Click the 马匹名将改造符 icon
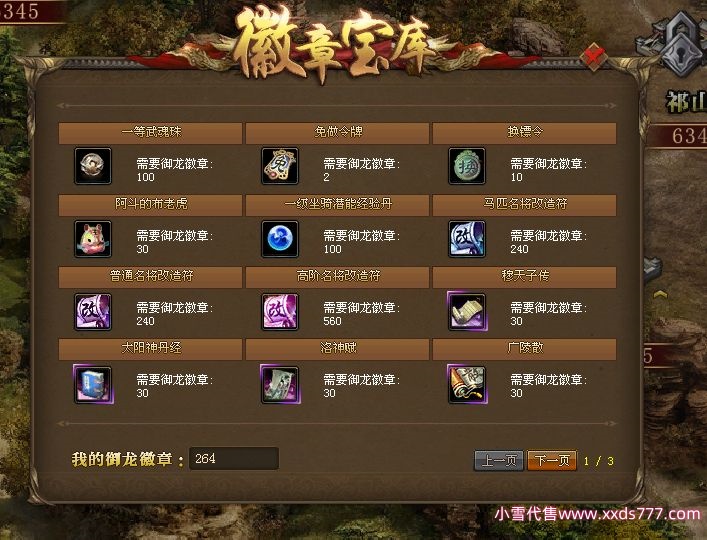The image size is (707, 540). click(467, 239)
